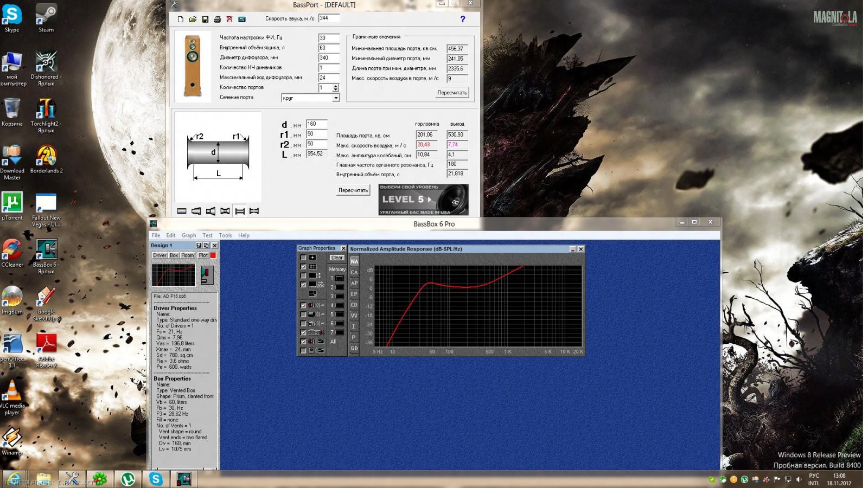Switch graph to AP acoustic power
This screenshot has width=868, height=488.
[x=354, y=283]
